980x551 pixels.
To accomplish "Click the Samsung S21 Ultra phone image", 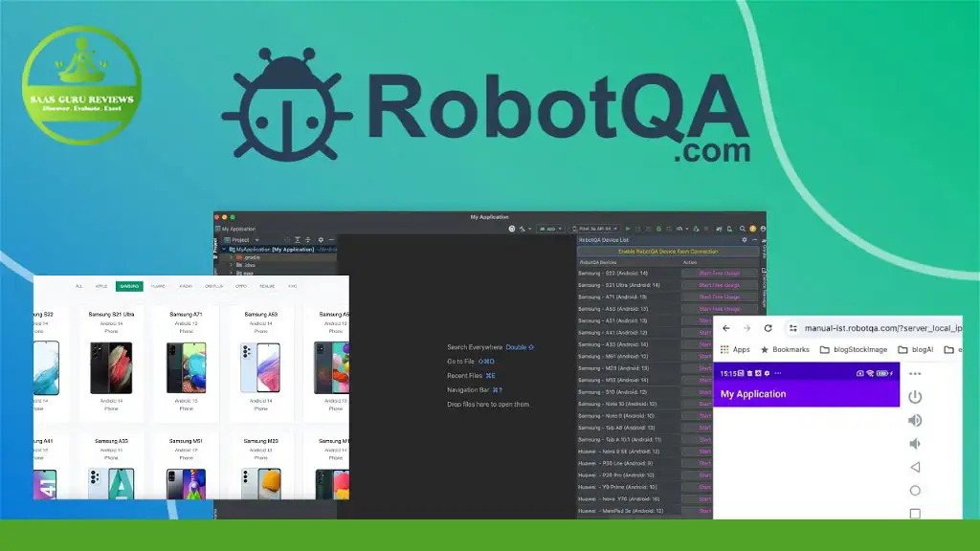I will [111, 367].
